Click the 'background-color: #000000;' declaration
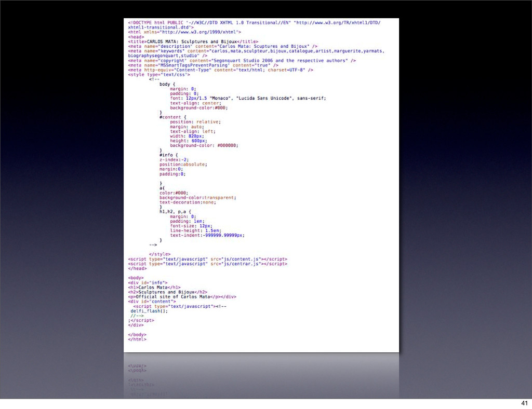 pos(204,146)
